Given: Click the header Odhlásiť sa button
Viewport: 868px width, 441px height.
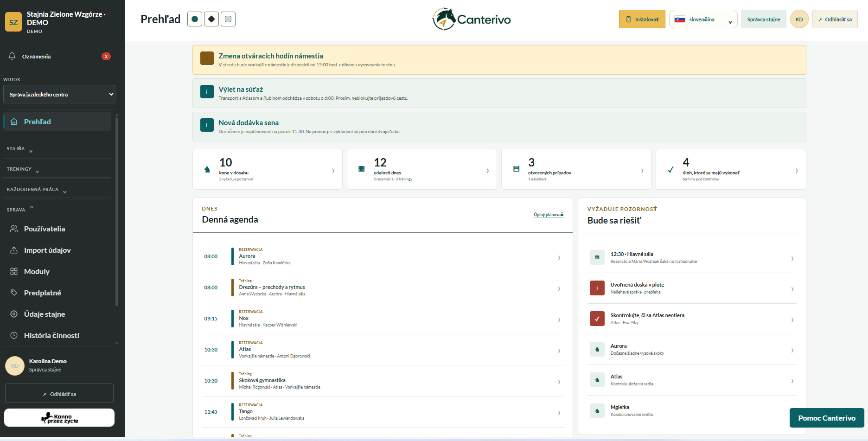Looking at the screenshot, I should [x=835, y=19].
